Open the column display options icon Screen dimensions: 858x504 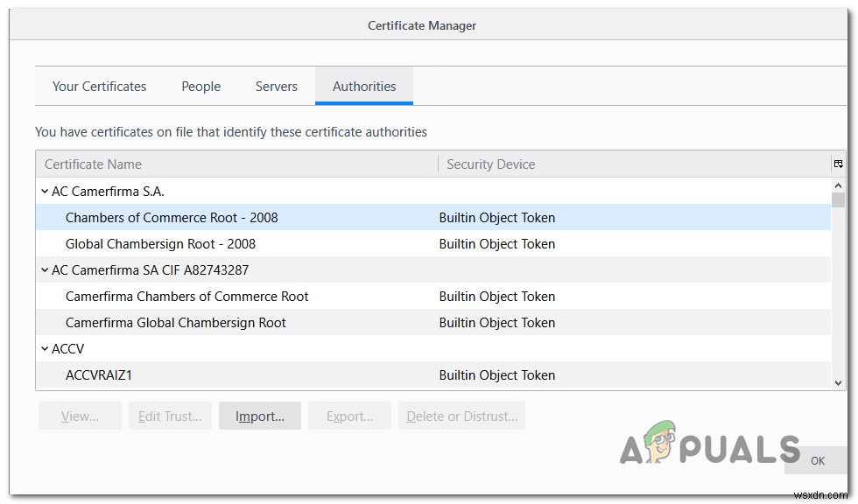coord(839,163)
